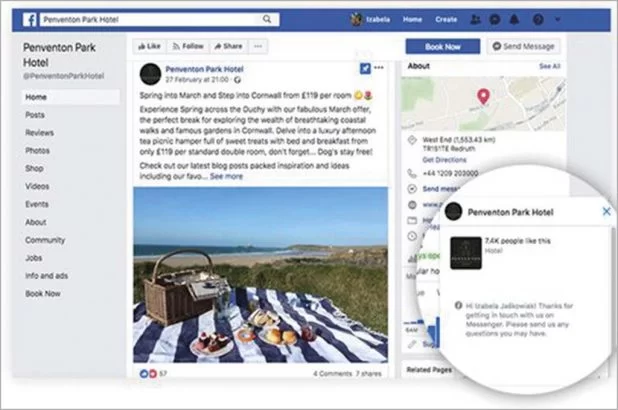This screenshot has height=410, width=618.
Task: Open the post options ellipsis
Action: [379, 67]
